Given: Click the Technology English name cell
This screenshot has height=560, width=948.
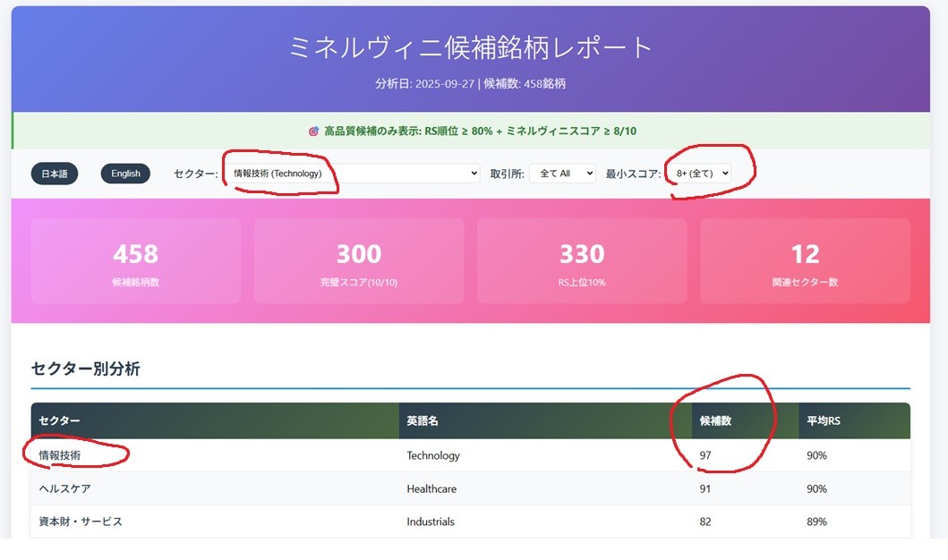Looking at the screenshot, I should click(x=432, y=455).
